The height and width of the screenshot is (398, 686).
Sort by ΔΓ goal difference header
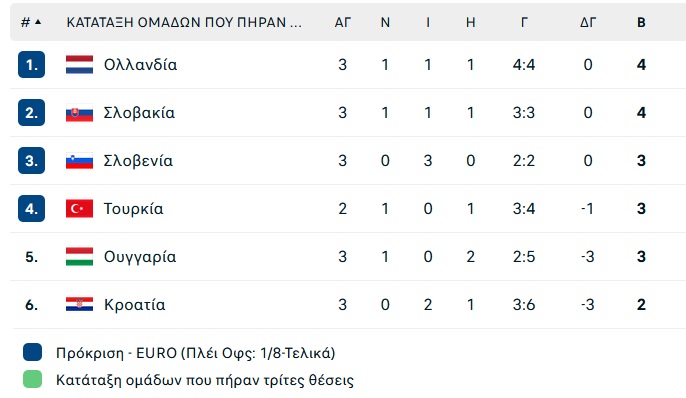coord(588,22)
